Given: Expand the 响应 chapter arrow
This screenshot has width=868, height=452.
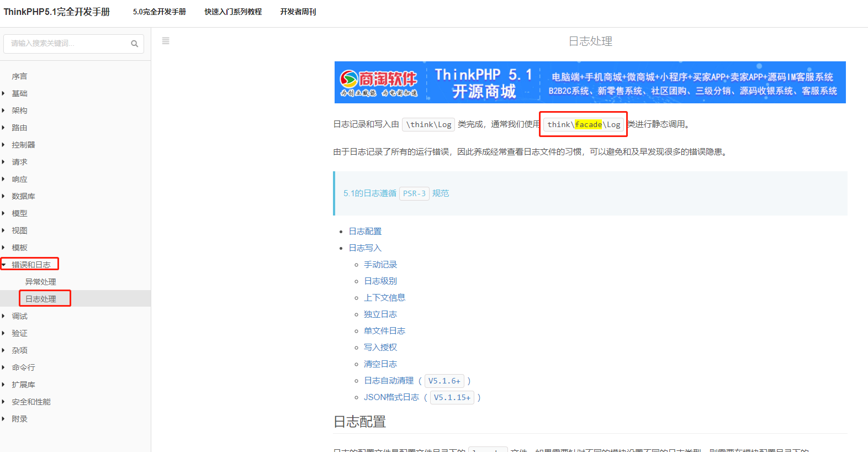Looking at the screenshot, I should (3, 179).
